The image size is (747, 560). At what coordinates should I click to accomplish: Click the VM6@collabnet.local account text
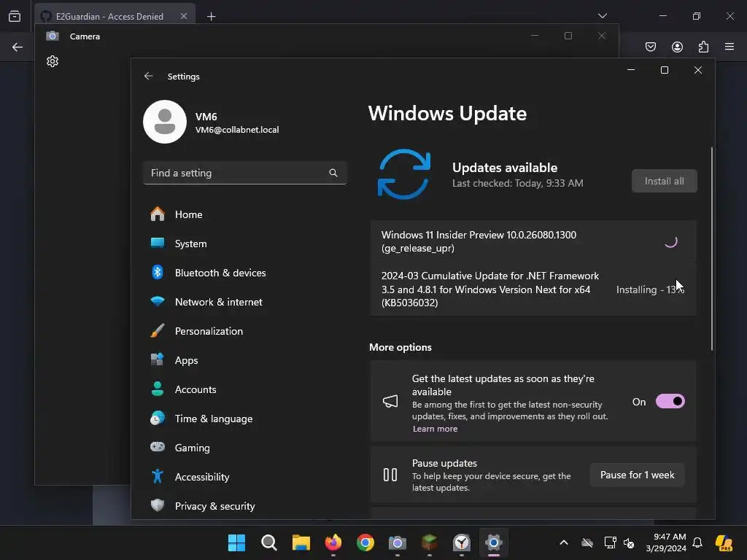pyautogui.click(x=237, y=130)
